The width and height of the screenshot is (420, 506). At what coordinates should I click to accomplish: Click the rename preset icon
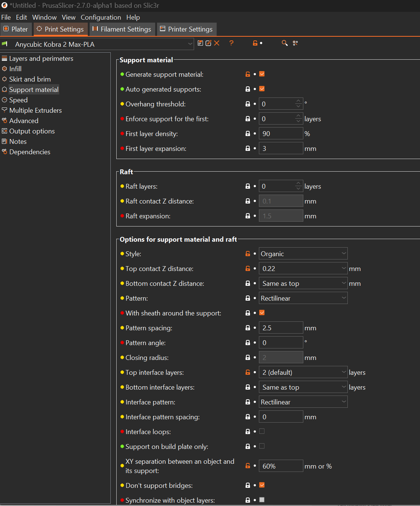[209, 43]
